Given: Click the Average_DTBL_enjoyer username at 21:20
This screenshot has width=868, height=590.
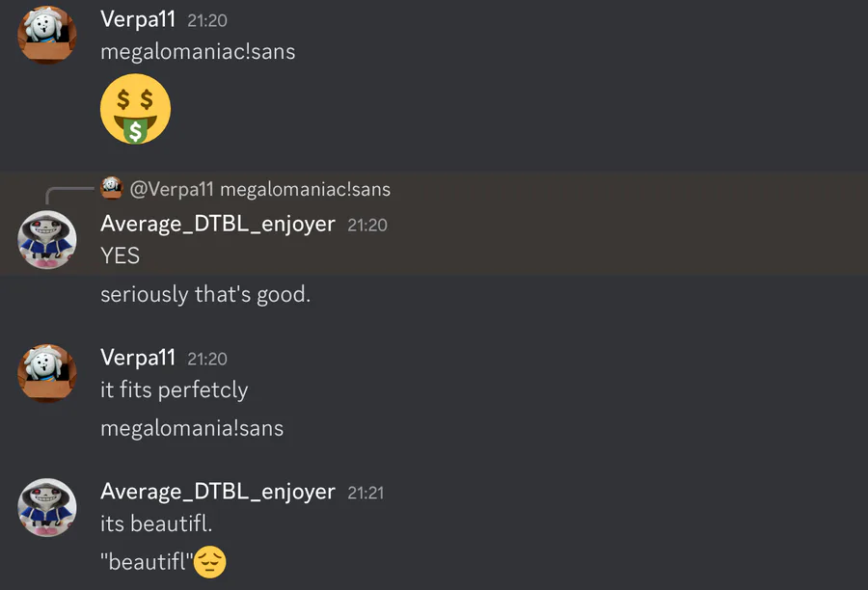Looking at the screenshot, I should pos(218,225).
